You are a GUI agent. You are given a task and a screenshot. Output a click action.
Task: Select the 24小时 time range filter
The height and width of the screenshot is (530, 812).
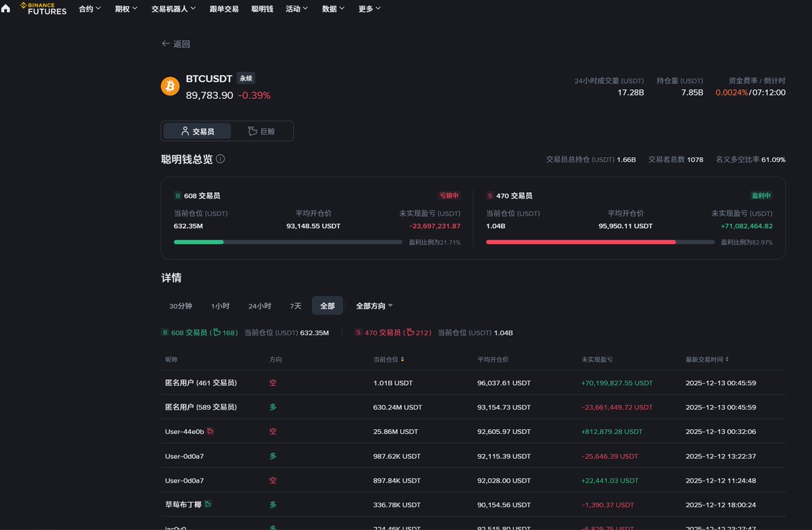(260, 306)
